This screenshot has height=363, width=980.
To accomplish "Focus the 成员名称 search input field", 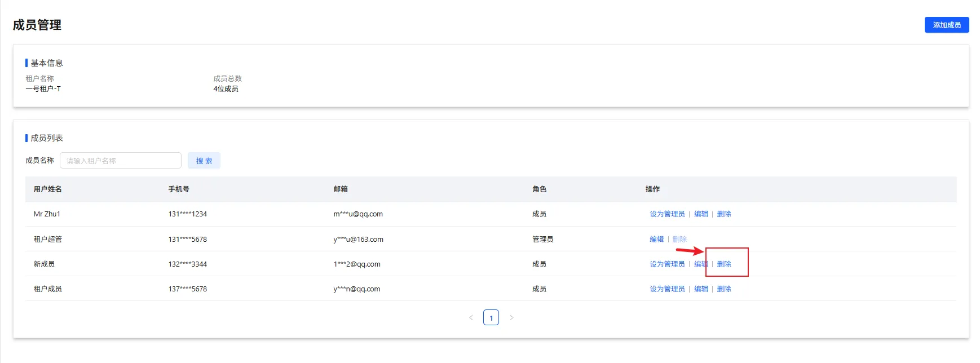I will tap(121, 161).
